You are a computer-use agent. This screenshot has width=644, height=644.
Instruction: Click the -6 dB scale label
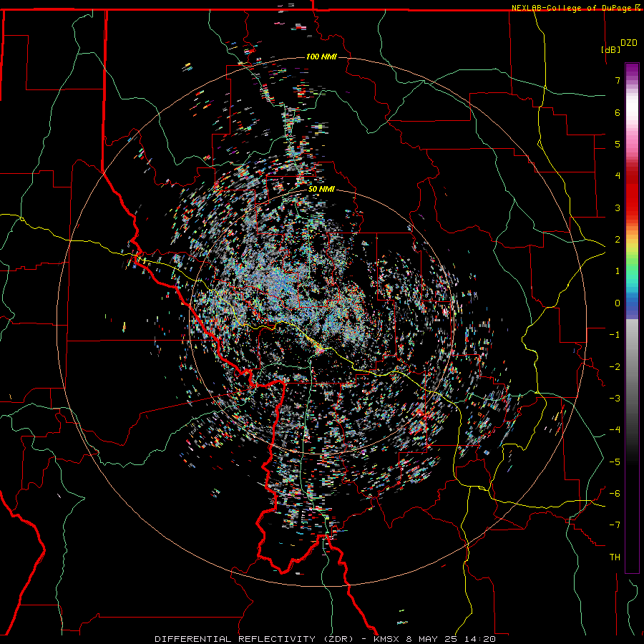615,494
